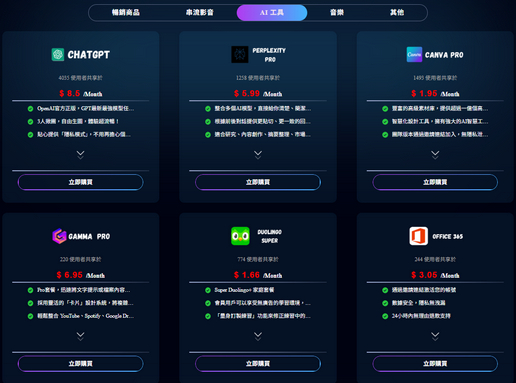
Task: Click the Gamma Pro logo icon
Action: tap(59, 236)
